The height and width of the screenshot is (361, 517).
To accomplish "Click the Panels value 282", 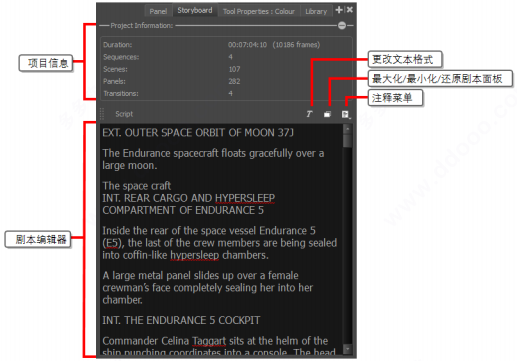I will pyautogui.click(x=234, y=81).
